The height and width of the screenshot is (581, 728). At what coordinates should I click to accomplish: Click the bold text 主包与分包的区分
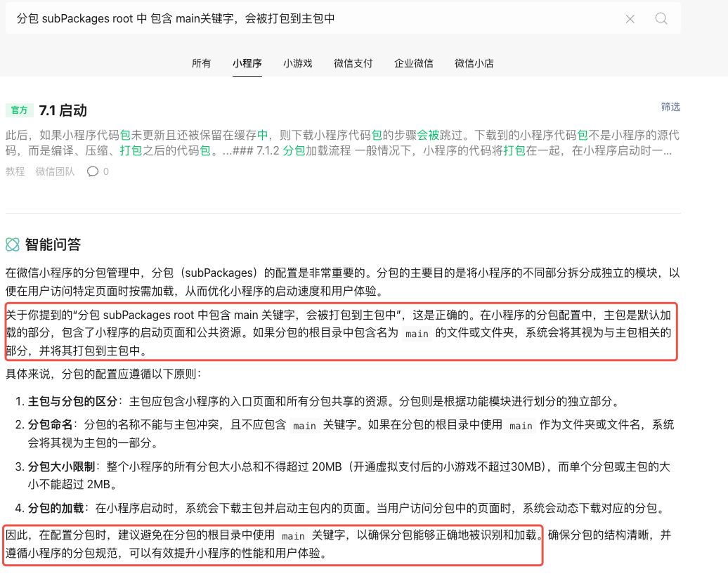72,401
